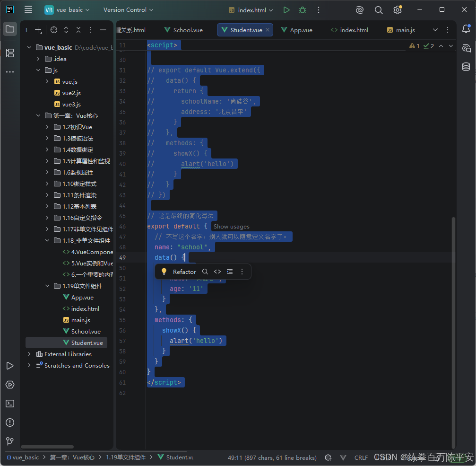Open the Version Control dropdown
476x466 pixels.
128,10
